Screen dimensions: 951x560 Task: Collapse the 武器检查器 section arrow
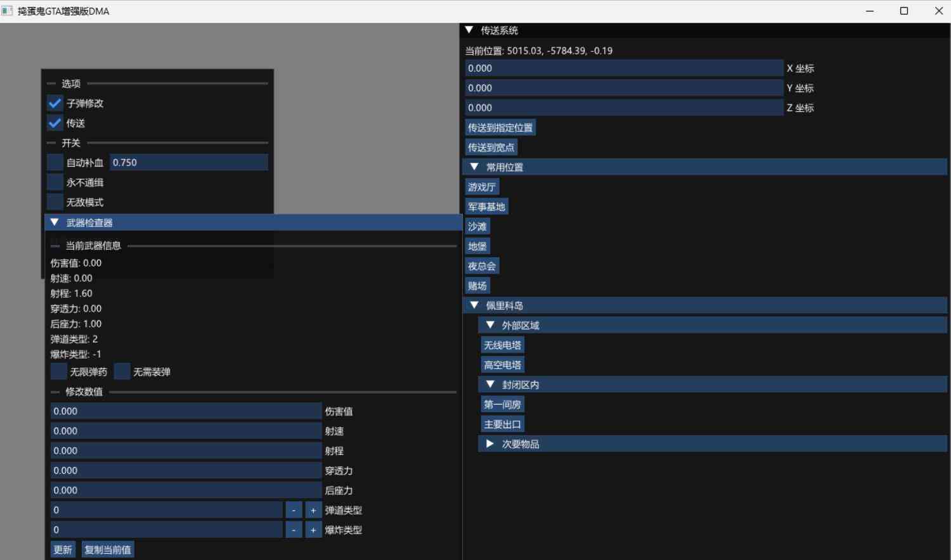pyautogui.click(x=55, y=222)
